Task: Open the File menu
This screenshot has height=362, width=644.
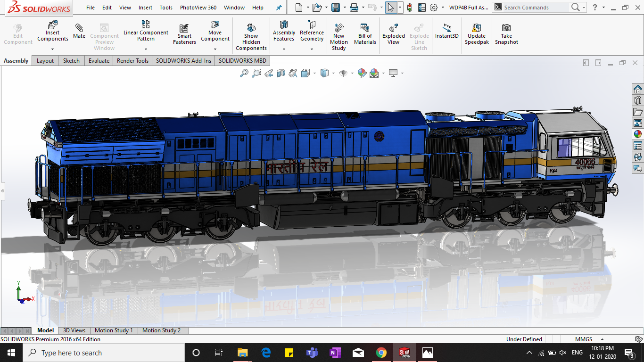Action: [x=91, y=8]
